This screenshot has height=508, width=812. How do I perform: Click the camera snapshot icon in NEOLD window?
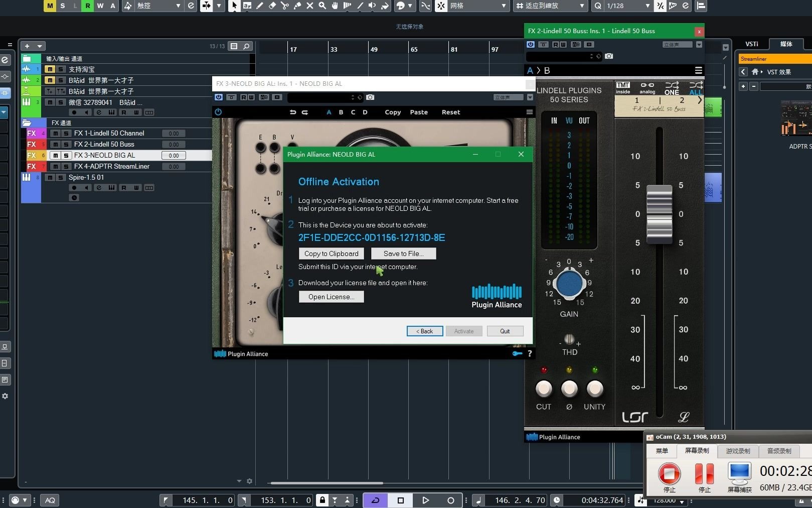370,97
